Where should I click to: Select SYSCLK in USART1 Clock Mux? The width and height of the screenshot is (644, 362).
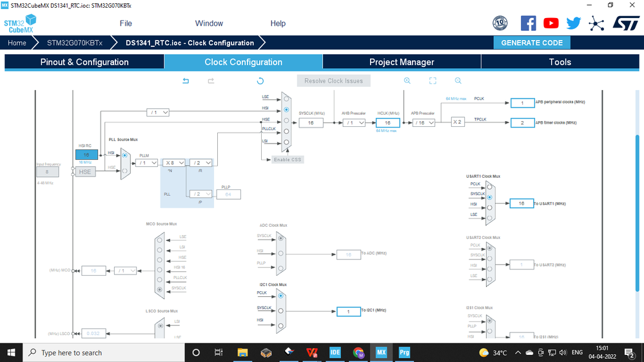(x=489, y=197)
